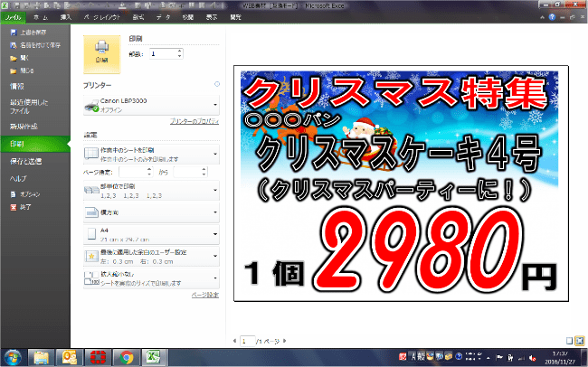Open the Canon LBP3000 printer dropdown
Image resolution: width=588 pixels, height=367 pixels.
pos(151,106)
